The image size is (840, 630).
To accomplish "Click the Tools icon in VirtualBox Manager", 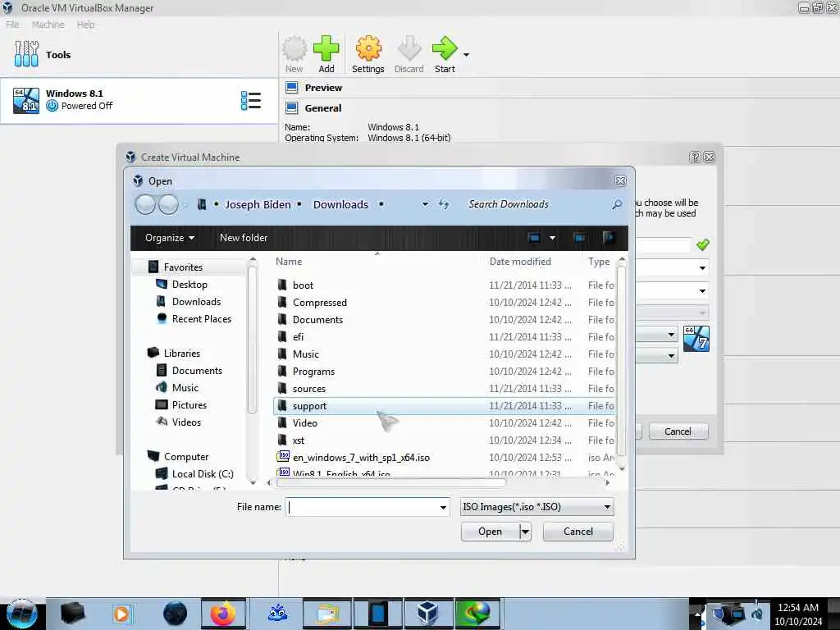I will [26, 54].
